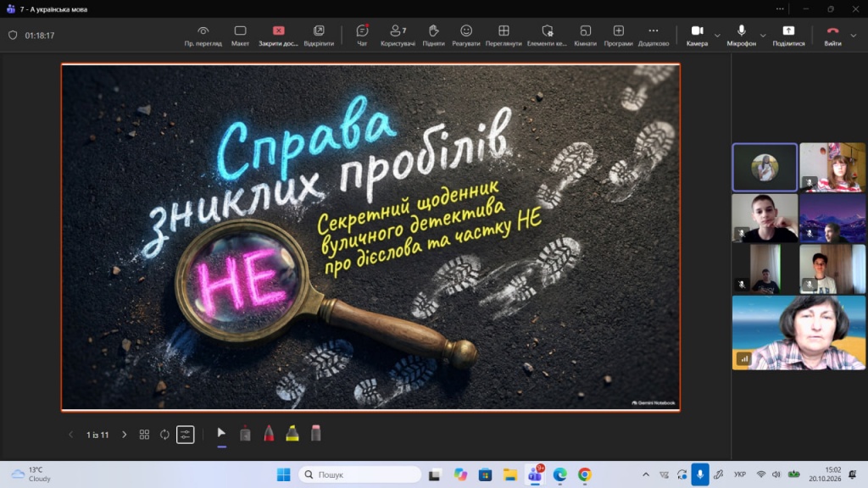Viewport: 868px width, 488px height.
Task: Raise hand with the Підняти button
Action: [433, 36]
